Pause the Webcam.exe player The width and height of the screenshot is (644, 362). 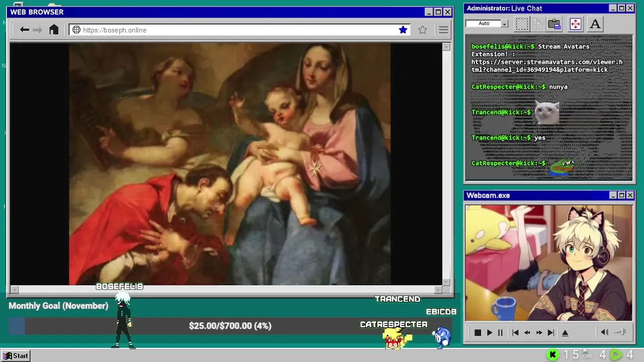[500, 332]
